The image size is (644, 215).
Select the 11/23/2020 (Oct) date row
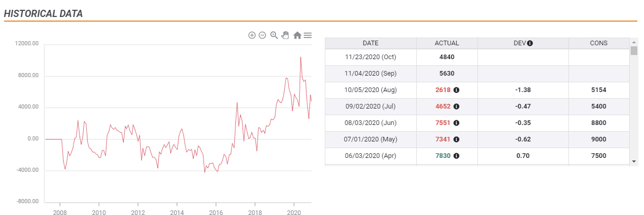point(371,57)
